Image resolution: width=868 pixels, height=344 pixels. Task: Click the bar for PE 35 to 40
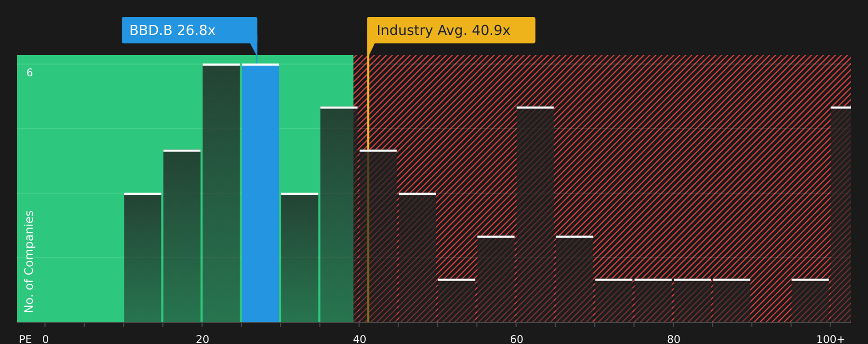(339, 214)
